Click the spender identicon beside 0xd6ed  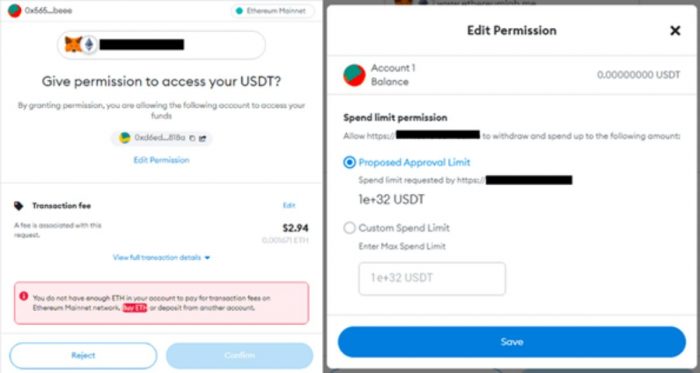pyautogui.click(x=125, y=138)
